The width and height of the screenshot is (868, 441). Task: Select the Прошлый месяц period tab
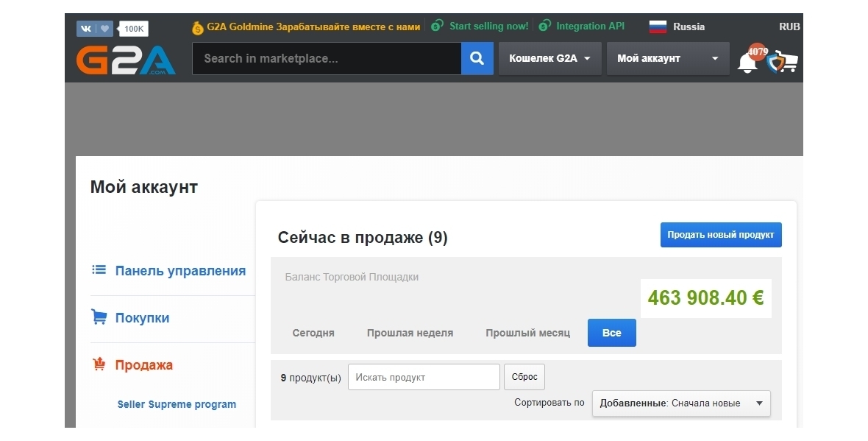[x=527, y=333]
